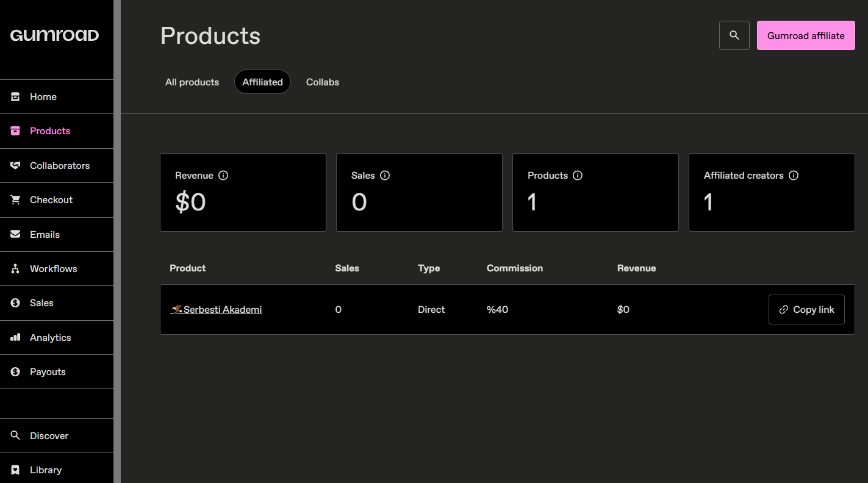
Task: Click the Direct type cell
Action: coord(431,309)
